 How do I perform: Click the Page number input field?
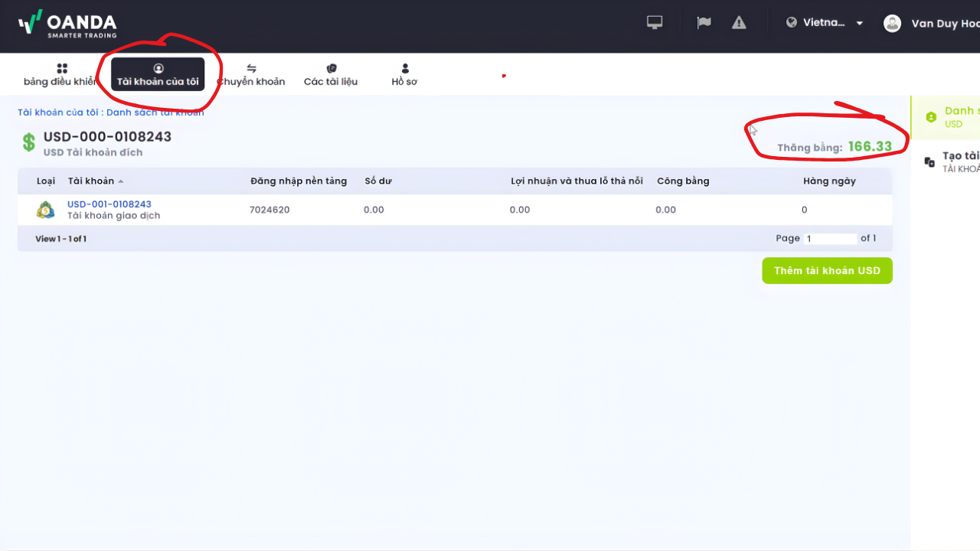831,239
